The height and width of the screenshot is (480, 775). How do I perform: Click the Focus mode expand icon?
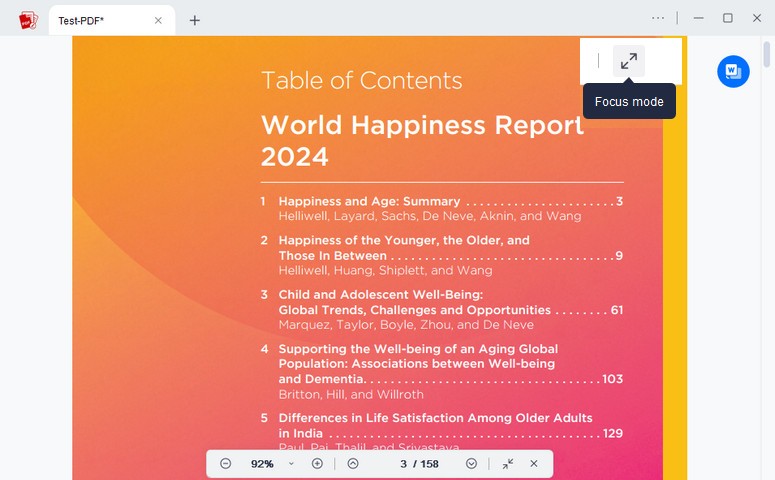[x=629, y=61]
